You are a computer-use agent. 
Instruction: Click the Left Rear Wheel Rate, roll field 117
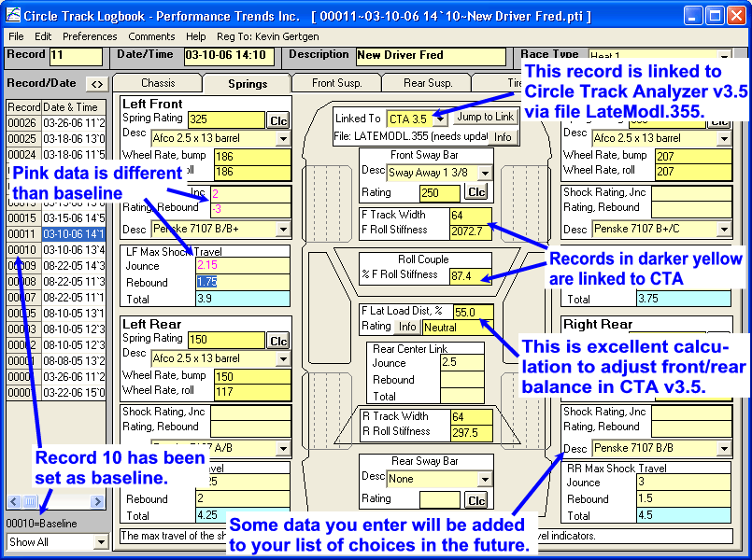(252, 392)
